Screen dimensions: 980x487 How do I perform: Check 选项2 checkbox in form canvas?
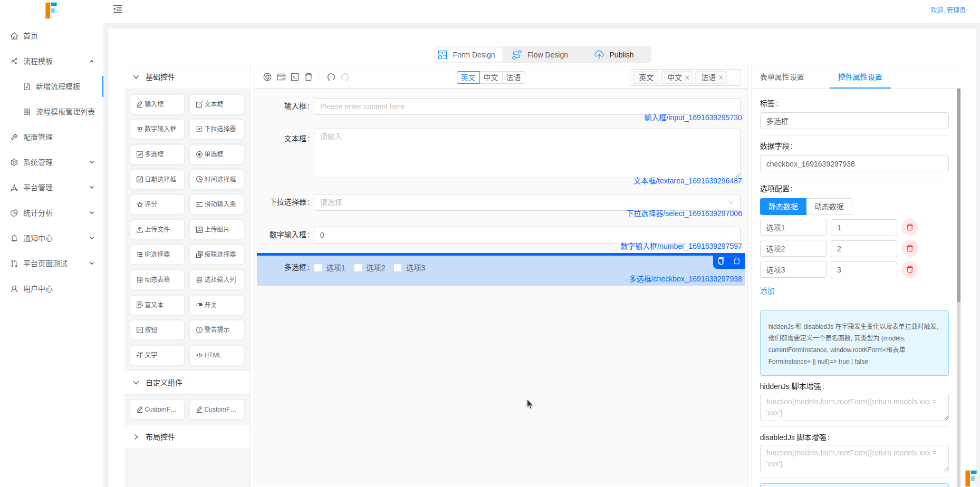point(358,268)
